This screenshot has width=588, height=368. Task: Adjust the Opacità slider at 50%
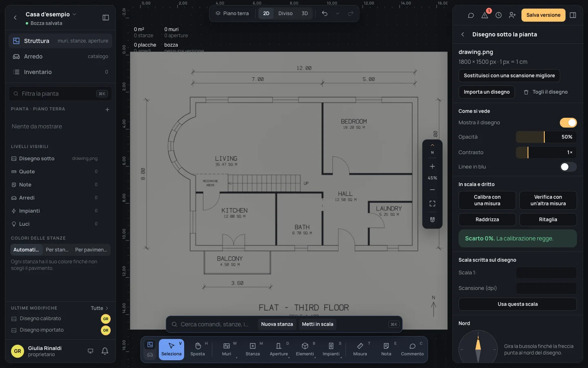[x=546, y=137]
